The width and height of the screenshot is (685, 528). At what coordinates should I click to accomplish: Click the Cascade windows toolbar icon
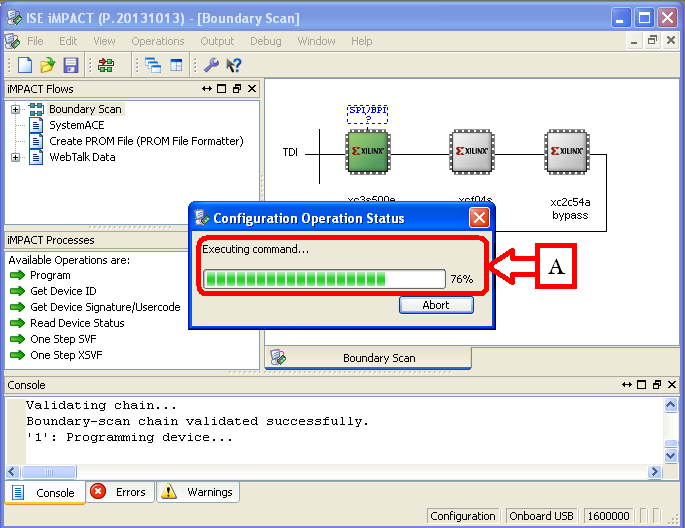(x=153, y=65)
